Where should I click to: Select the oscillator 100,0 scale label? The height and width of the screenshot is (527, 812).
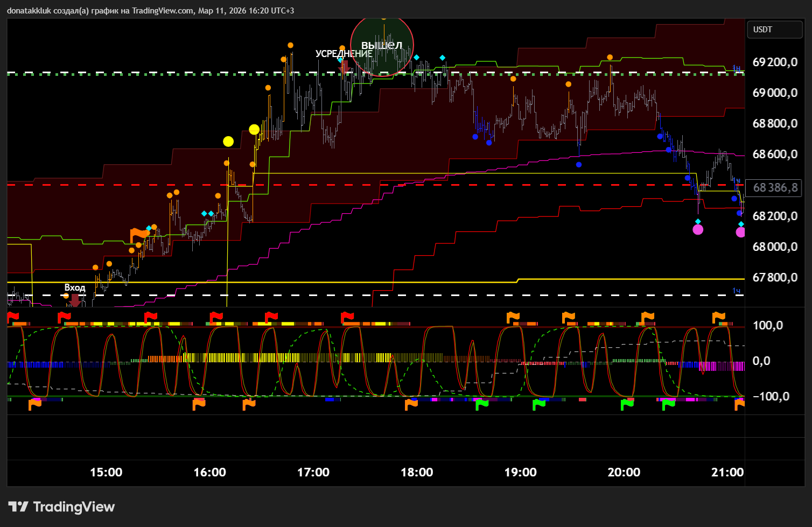(768, 326)
